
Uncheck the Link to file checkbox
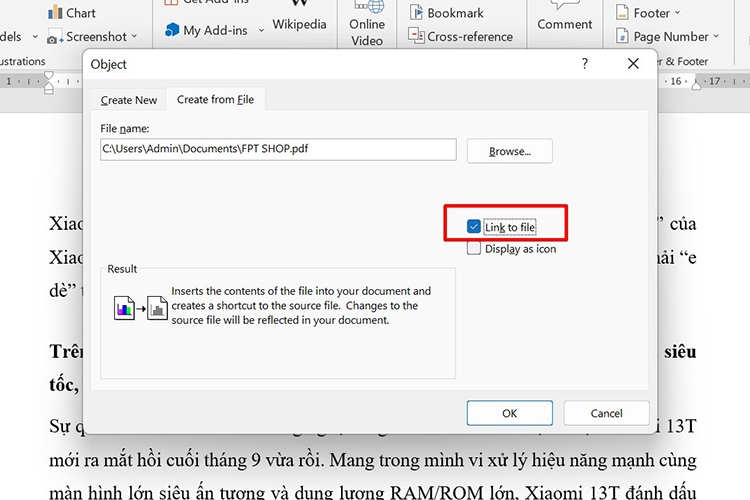[x=474, y=226]
